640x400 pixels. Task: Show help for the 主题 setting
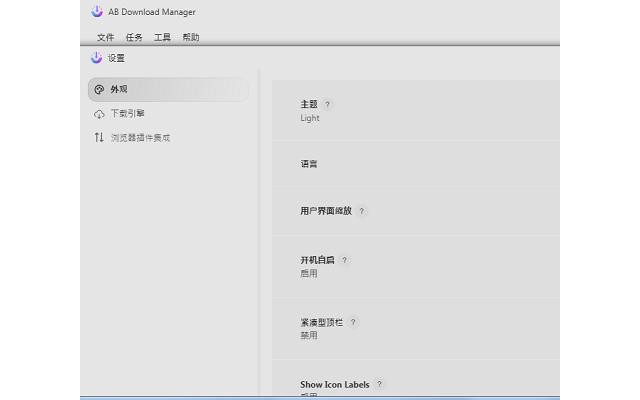tap(327, 104)
